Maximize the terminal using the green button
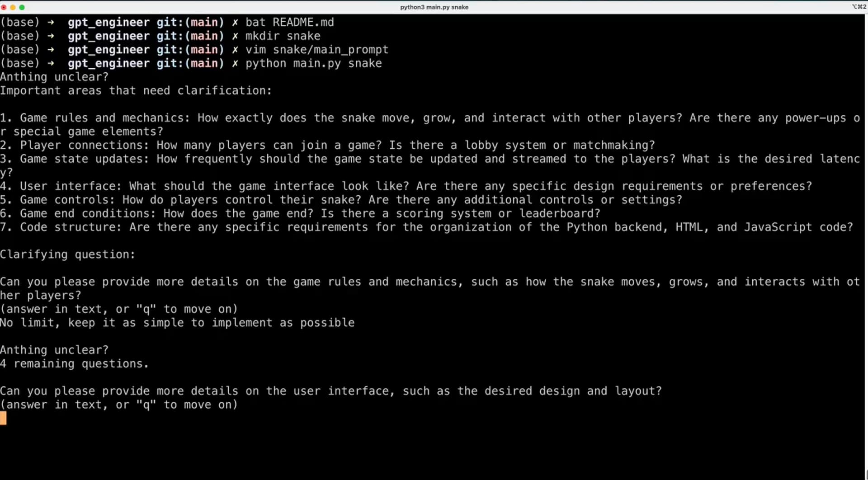Image resolution: width=868 pixels, height=480 pixels. [x=22, y=7]
